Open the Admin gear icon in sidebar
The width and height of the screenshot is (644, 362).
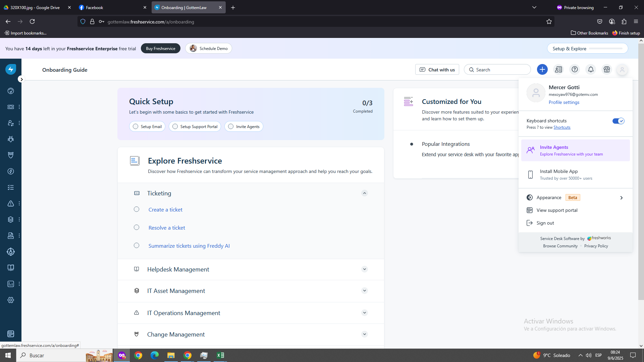11,300
